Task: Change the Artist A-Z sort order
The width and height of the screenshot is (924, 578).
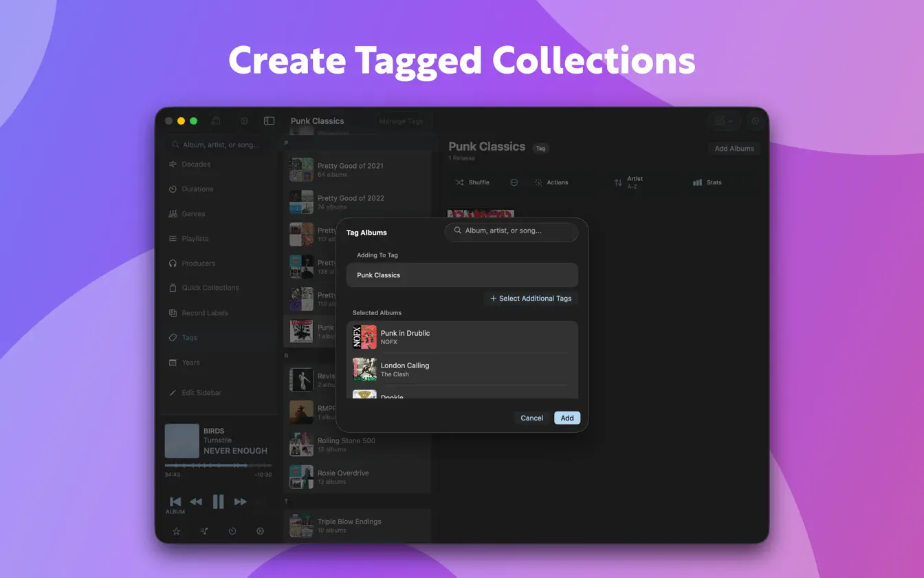Action: click(x=628, y=182)
